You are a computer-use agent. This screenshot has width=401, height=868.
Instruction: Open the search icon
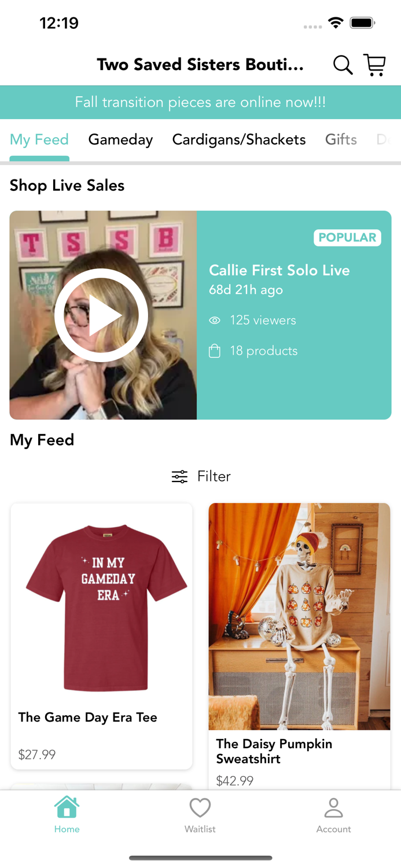343,65
